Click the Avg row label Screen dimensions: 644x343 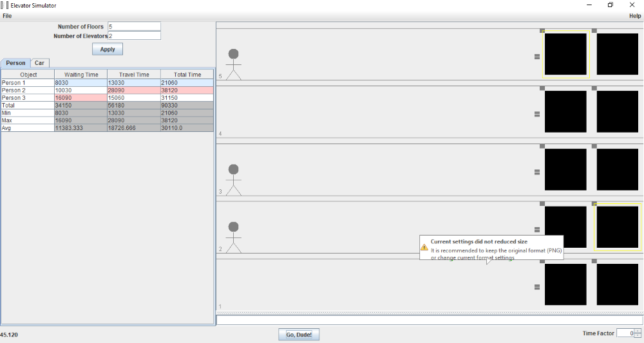[x=28, y=128]
